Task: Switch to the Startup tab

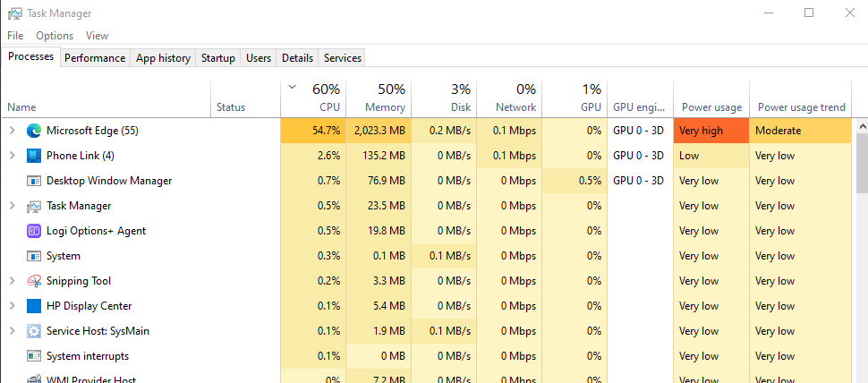Action: [218, 58]
